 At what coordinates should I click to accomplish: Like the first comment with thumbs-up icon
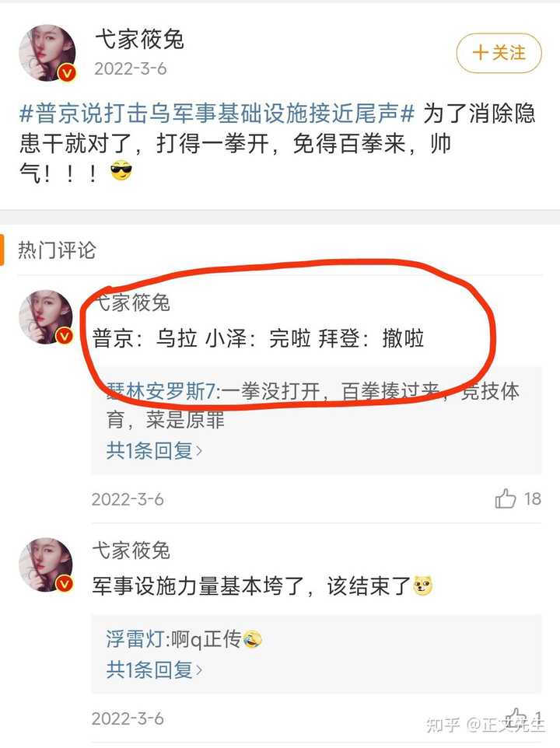point(506,499)
